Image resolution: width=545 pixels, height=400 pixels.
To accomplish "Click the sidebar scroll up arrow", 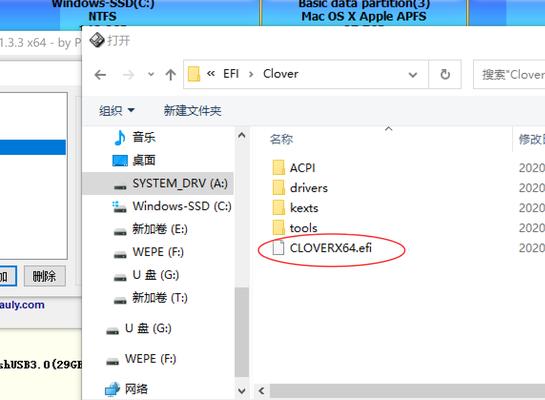I will coord(242,136).
